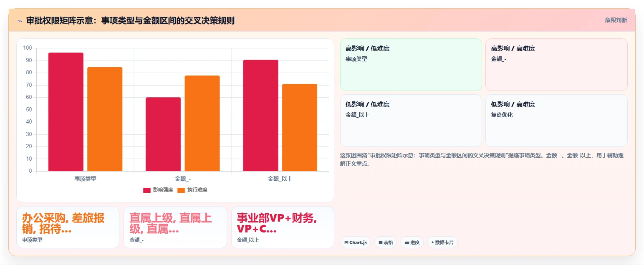
Task: Click the 复盘优化 text in quadrant
Action: tap(502, 115)
